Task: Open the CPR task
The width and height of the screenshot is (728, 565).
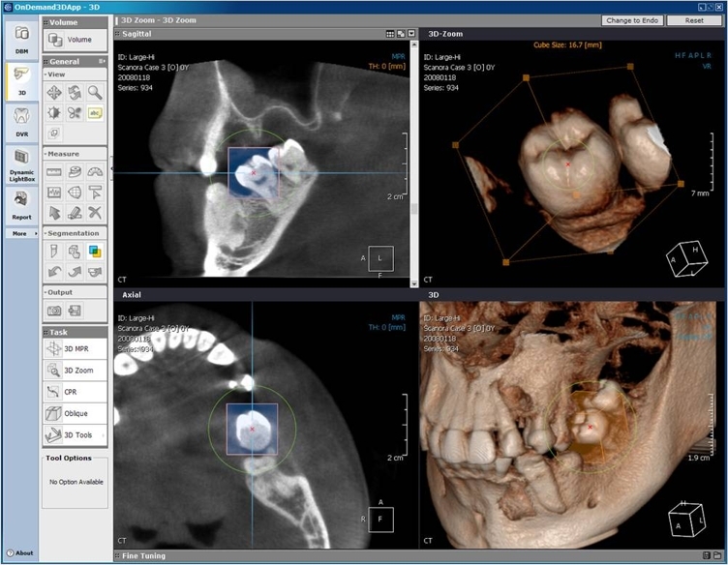Action: pyautogui.click(x=75, y=392)
